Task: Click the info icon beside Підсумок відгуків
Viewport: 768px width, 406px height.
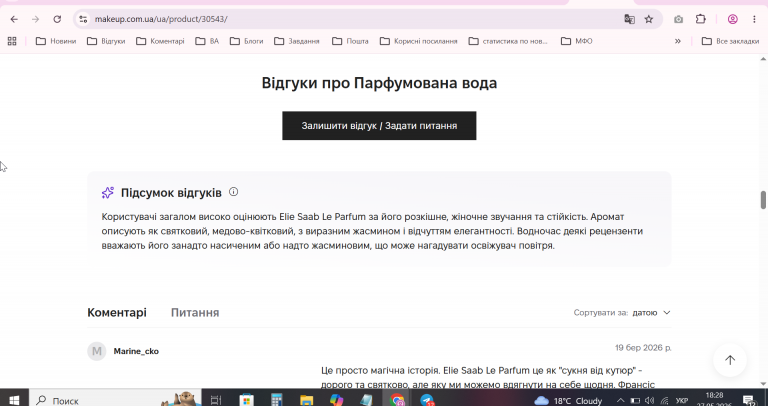Action: pyautogui.click(x=234, y=192)
